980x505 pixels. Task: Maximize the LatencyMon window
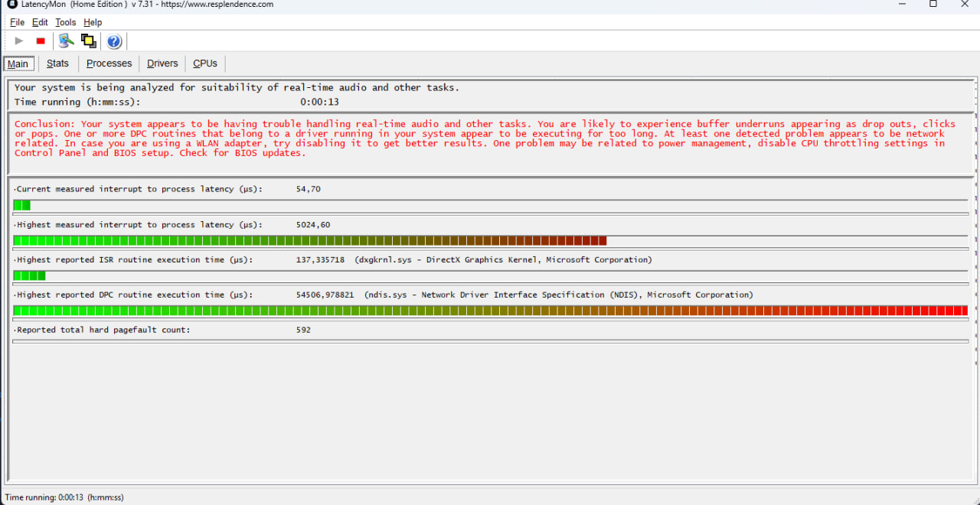pyautogui.click(x=933, y=5)
